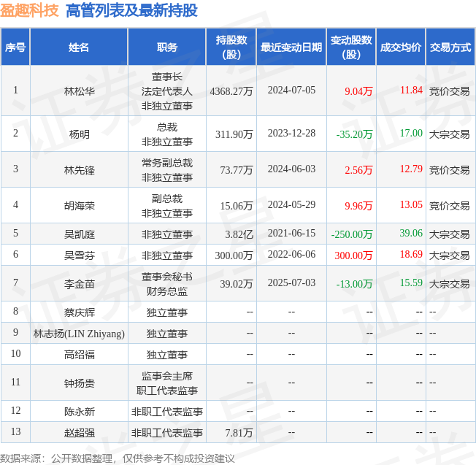Select the name 杨明
Screen dimensions: 476x465
tap(80, 134)
